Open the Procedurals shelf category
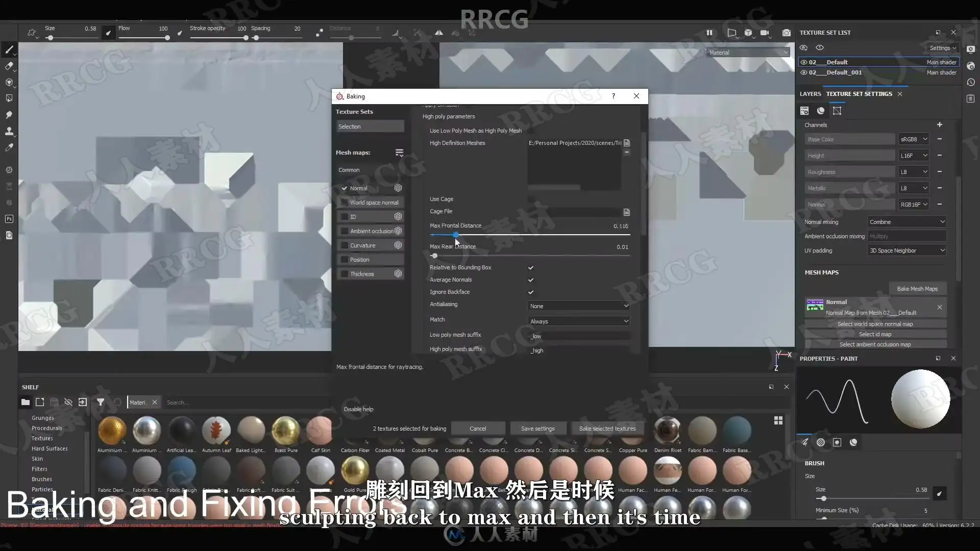Image resolution: width=980 pixels, height=551 pixels. click(x=47, y=428)
